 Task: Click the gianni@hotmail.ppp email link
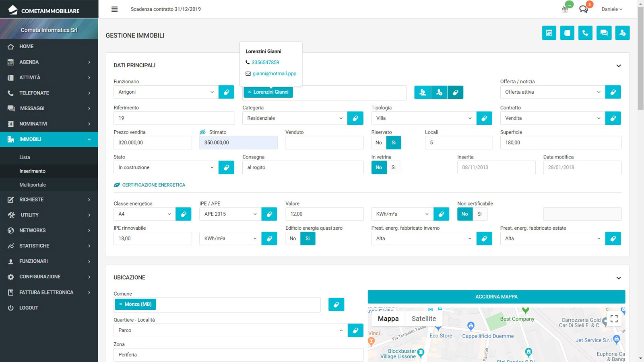[274, 74]
